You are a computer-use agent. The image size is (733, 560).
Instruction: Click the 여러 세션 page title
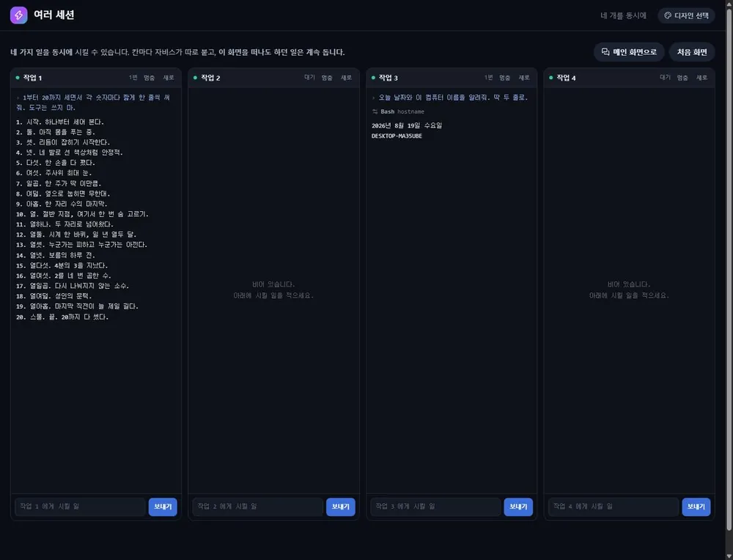click(x=54, y=15)
